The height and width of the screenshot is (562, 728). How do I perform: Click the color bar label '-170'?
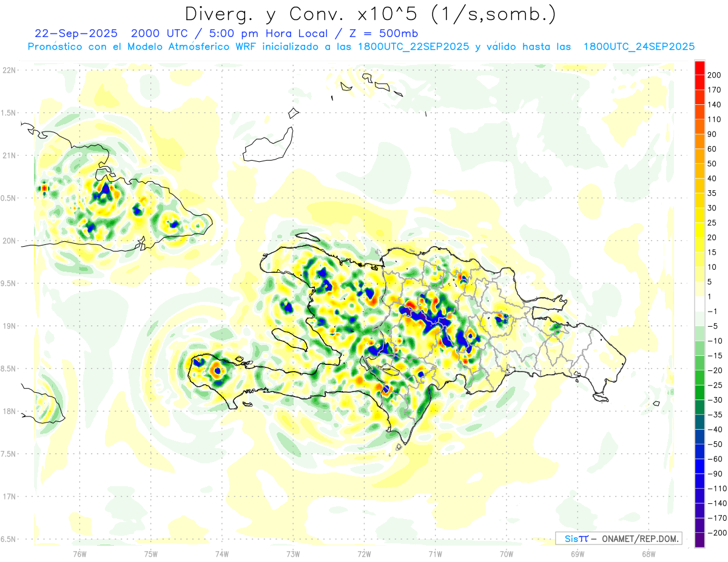pyautogui.click(x=716, y=518)
